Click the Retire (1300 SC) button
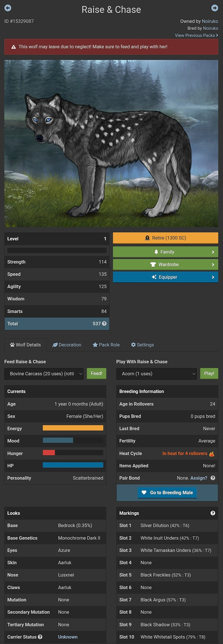The width and height of the screenshot is (223, 644). 166,238
